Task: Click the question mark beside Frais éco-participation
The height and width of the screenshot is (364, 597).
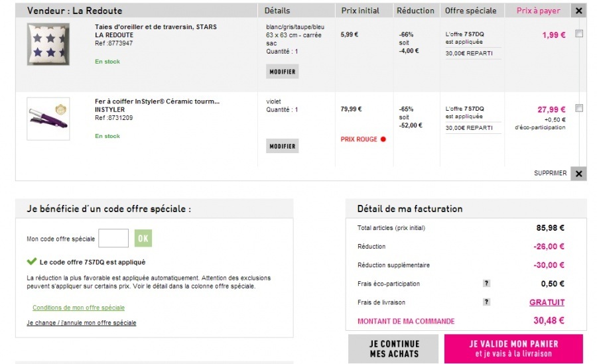Action: (x=486, y=284)
